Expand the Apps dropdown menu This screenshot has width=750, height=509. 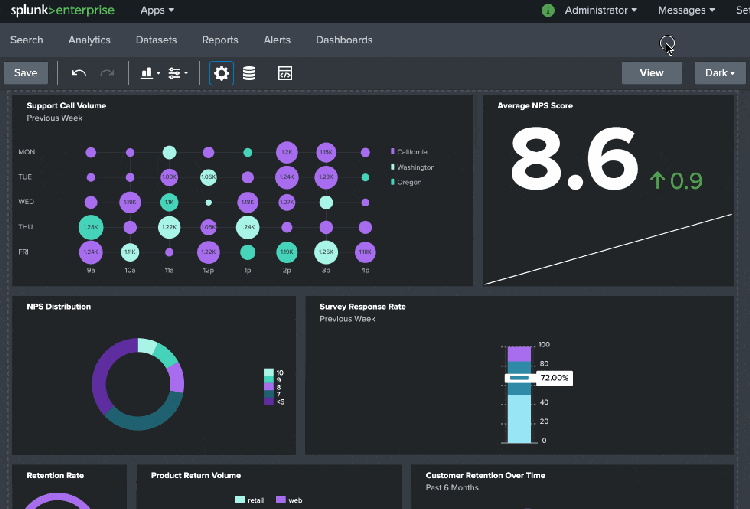(x=157, y=10)
